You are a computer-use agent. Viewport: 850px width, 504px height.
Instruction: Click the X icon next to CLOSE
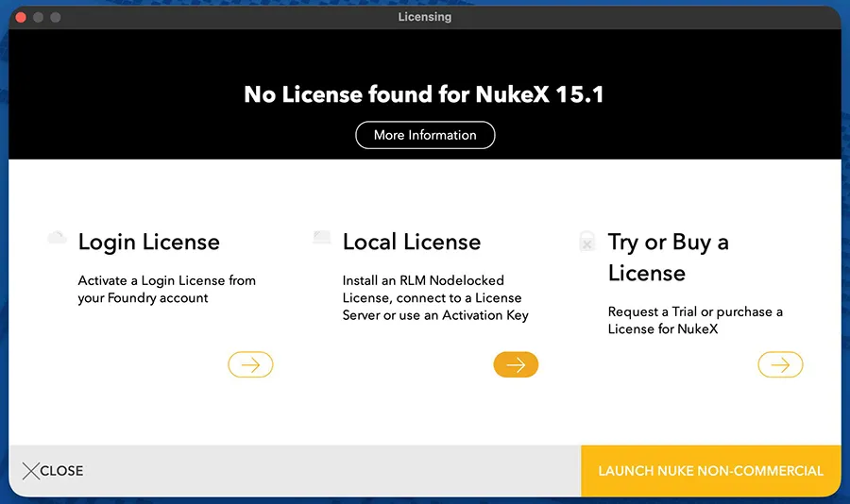pos(31,471)
